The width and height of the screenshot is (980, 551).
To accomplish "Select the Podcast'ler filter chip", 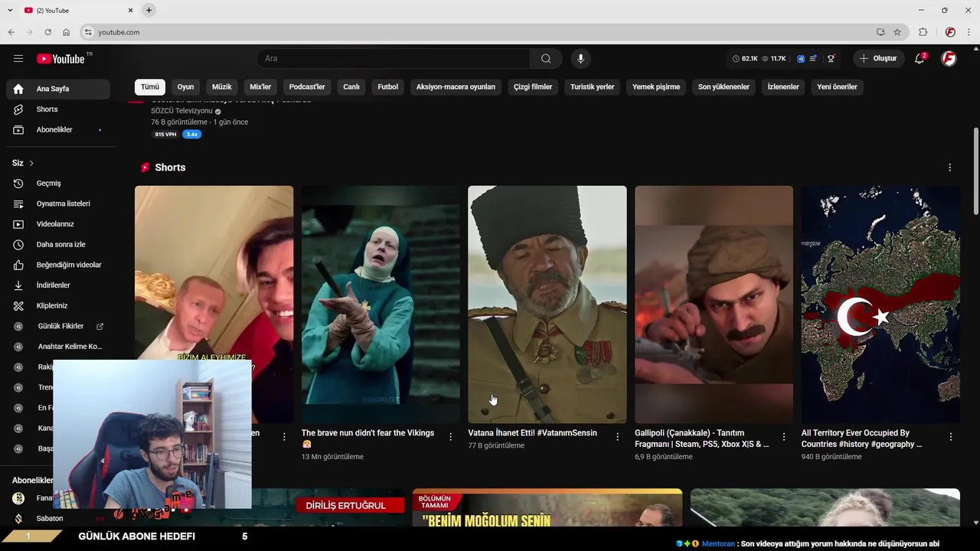I will click(x=307, y=87).
